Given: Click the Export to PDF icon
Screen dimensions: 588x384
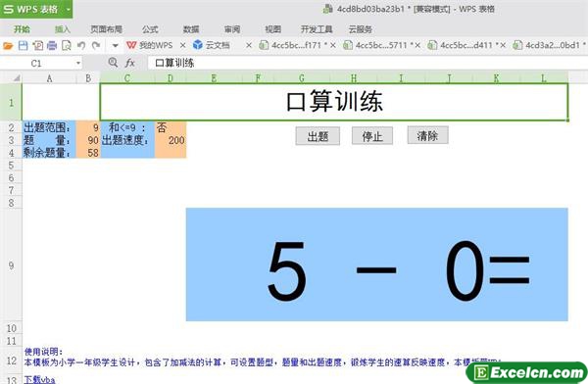Looking at the screenshot, I should point(37,46).
